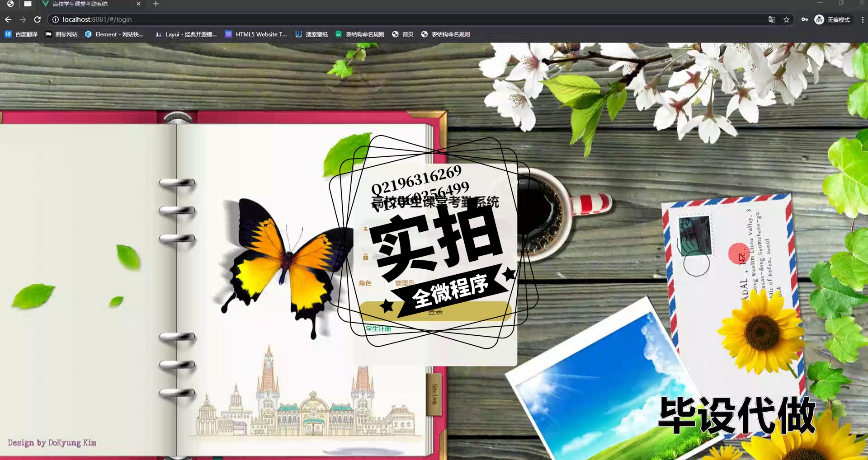Image resolution: width=868 pixels, height=460 pixels.
Task: Open a new browser tab
Action: point(156,4)
